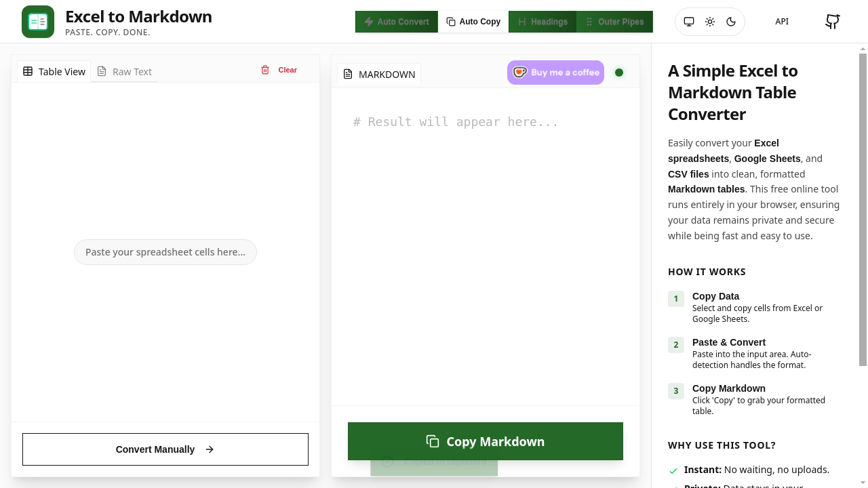Click the table grid icon in Table View
Image resolution: width=868 pixels, height=488 pixels.
tap(28, 71)
